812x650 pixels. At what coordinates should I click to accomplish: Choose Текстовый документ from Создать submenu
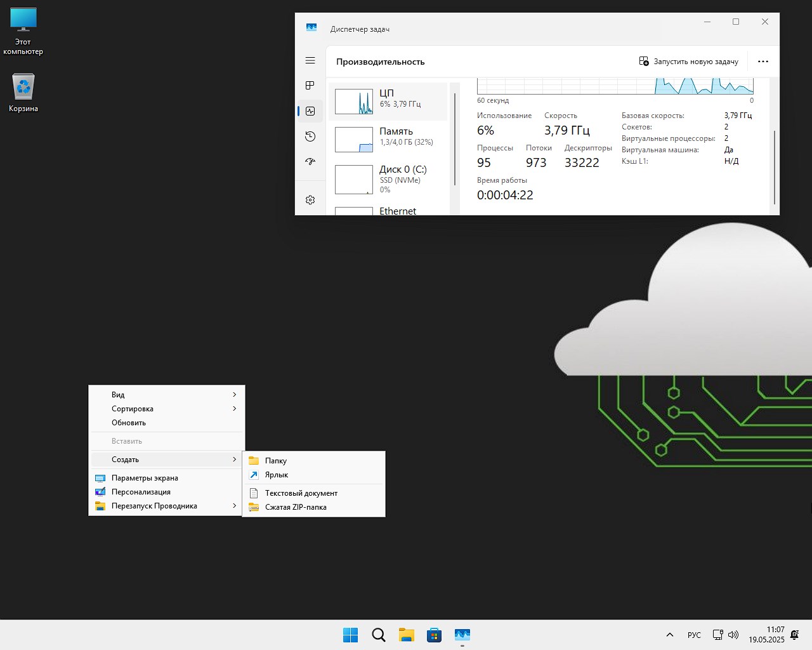(301, 493)
